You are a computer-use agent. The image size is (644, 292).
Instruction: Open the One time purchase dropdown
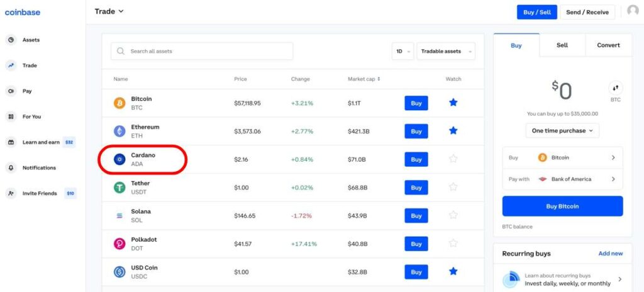coord(562,131)
